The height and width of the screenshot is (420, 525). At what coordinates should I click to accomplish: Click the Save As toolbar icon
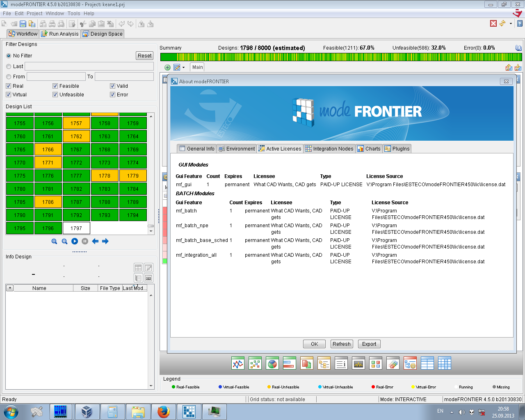pyautogui.click(x=32, y=24)
